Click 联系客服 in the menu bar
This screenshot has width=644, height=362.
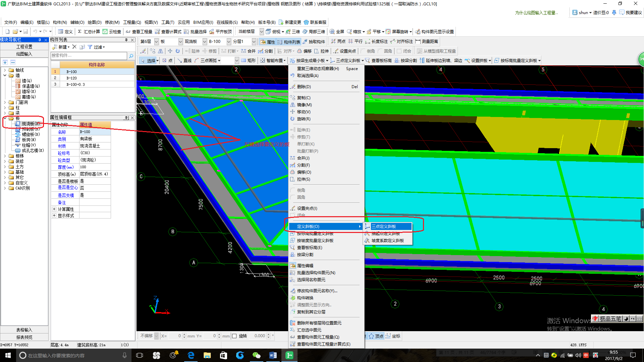[315, 22]
